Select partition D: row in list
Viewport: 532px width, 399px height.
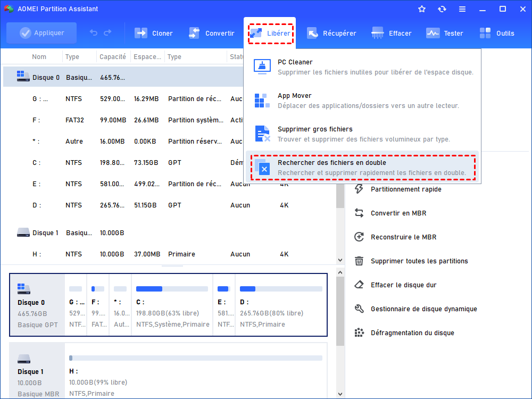pos(169,205)
